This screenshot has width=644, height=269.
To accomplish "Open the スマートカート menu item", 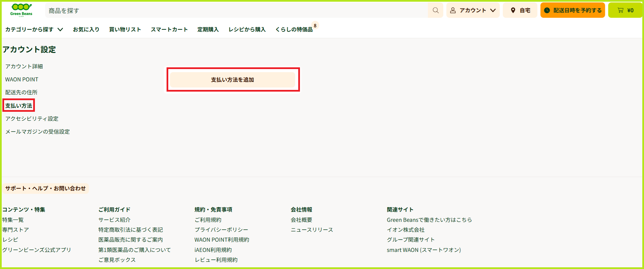I will pyautogui.click(x=169, y=29).
